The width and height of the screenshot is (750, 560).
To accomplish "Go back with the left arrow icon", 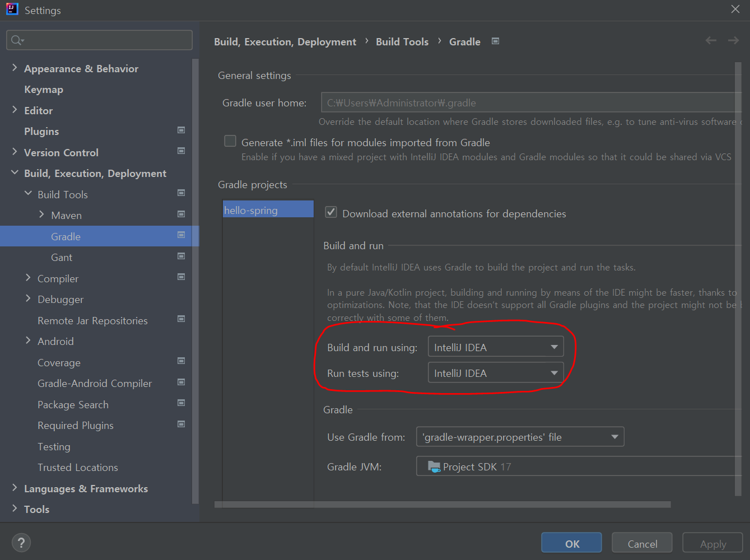I will point(711,40).
